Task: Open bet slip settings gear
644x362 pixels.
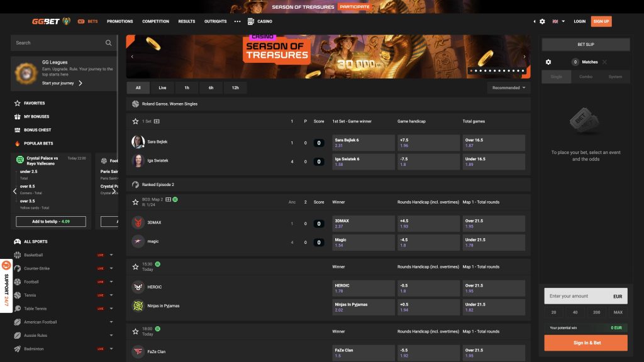Action: pos(548,62)
